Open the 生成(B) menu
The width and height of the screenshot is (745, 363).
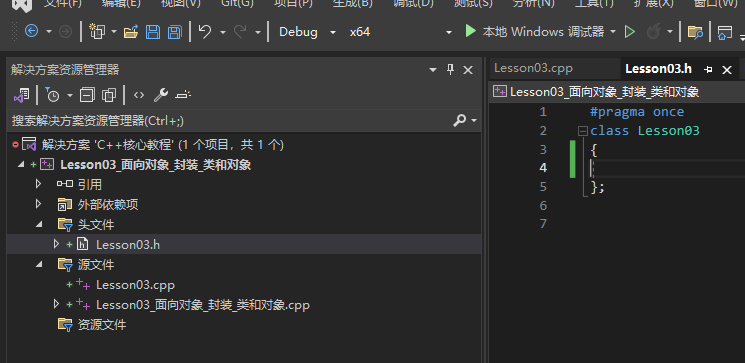coord(353,3)
